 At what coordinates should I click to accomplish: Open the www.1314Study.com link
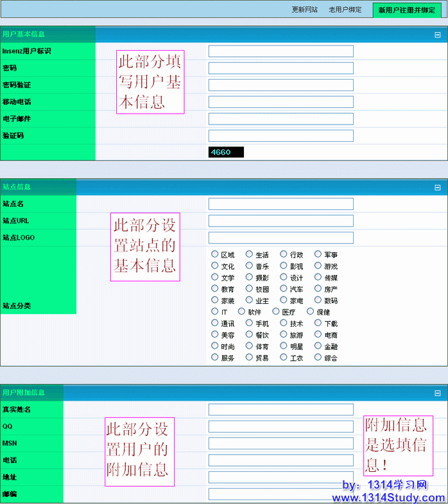pos(388,498)
